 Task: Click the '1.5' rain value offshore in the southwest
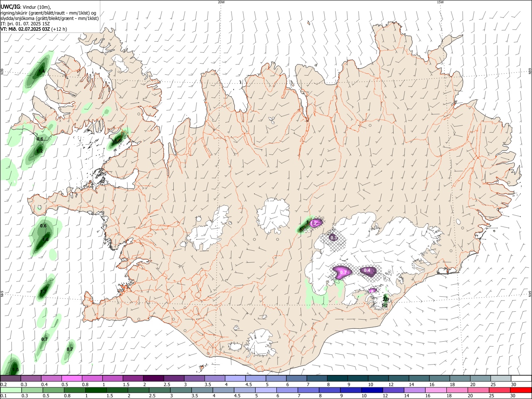click(x=15, y=369)
